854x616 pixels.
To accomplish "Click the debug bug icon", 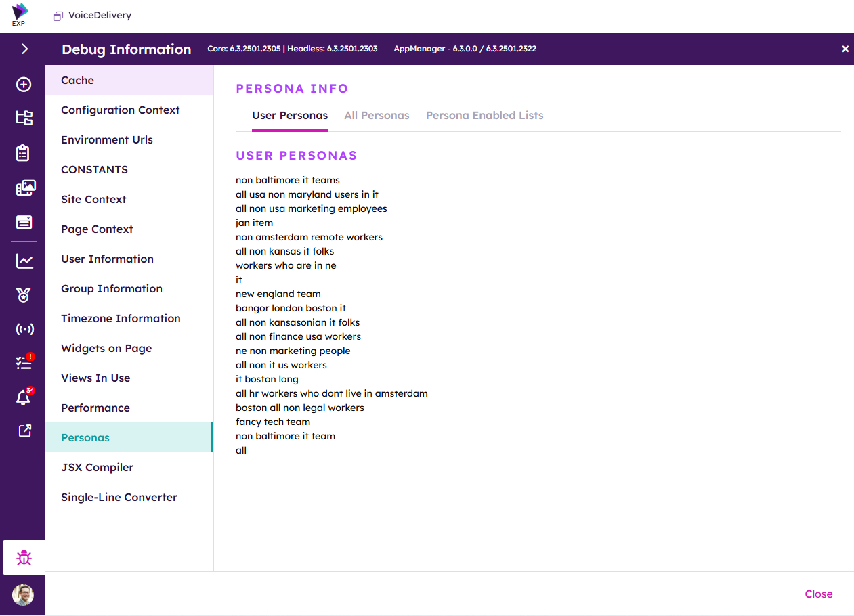I will [24, 558].
